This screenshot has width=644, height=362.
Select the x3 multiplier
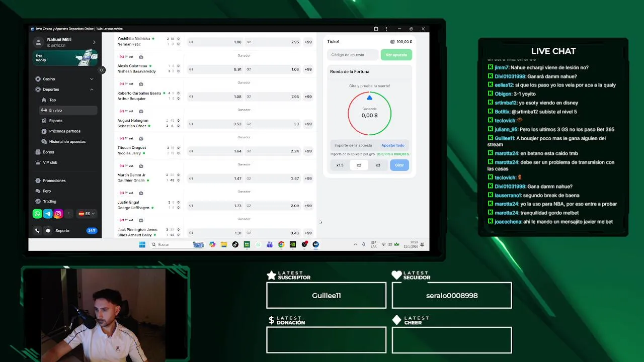click(378, 165)
